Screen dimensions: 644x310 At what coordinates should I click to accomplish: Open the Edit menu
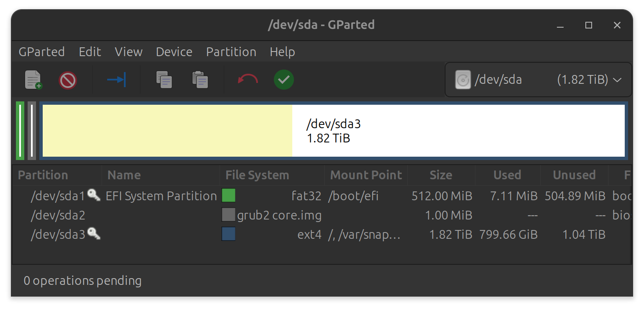(x=90, y=52)
